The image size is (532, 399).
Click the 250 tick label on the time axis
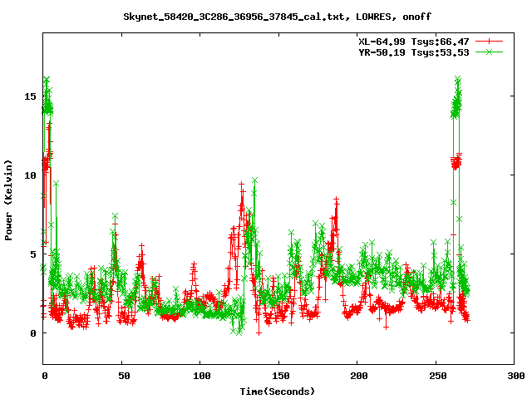[436, 376]
